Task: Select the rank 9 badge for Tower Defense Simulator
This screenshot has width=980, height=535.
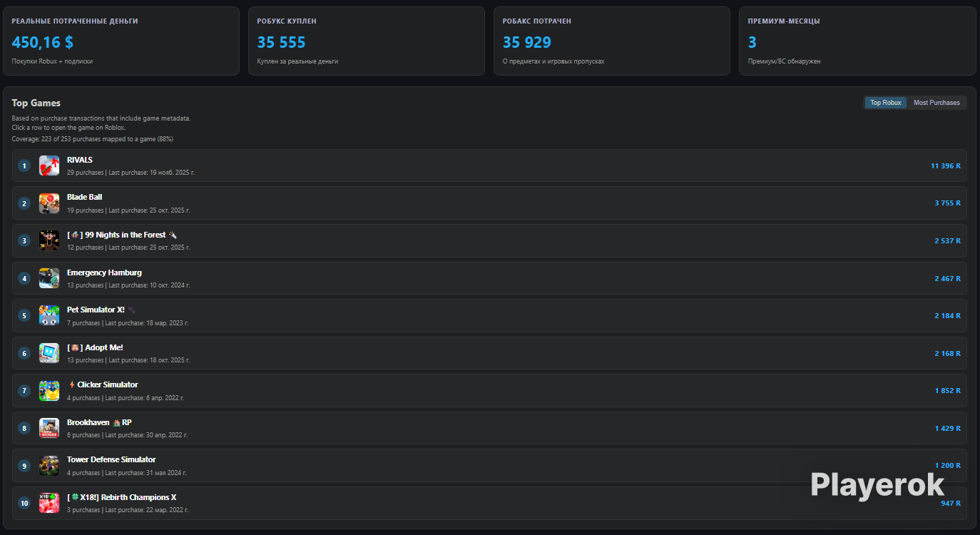Action: point(24,466)
